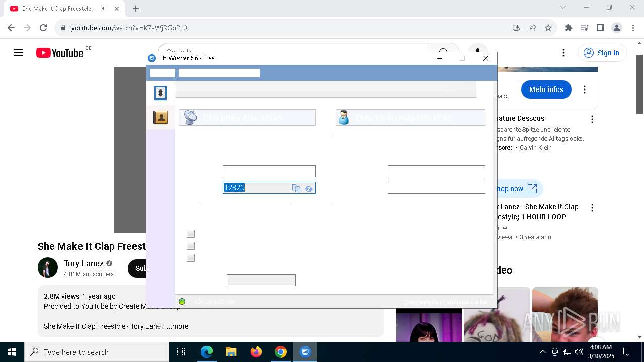Launch Firefox from the taskbar
644x362 pixels.
(256, 352)
